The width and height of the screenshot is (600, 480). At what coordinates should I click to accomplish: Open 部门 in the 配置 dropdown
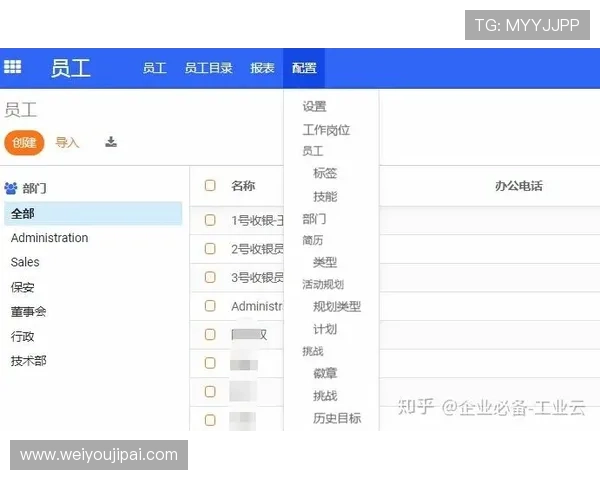314,219
